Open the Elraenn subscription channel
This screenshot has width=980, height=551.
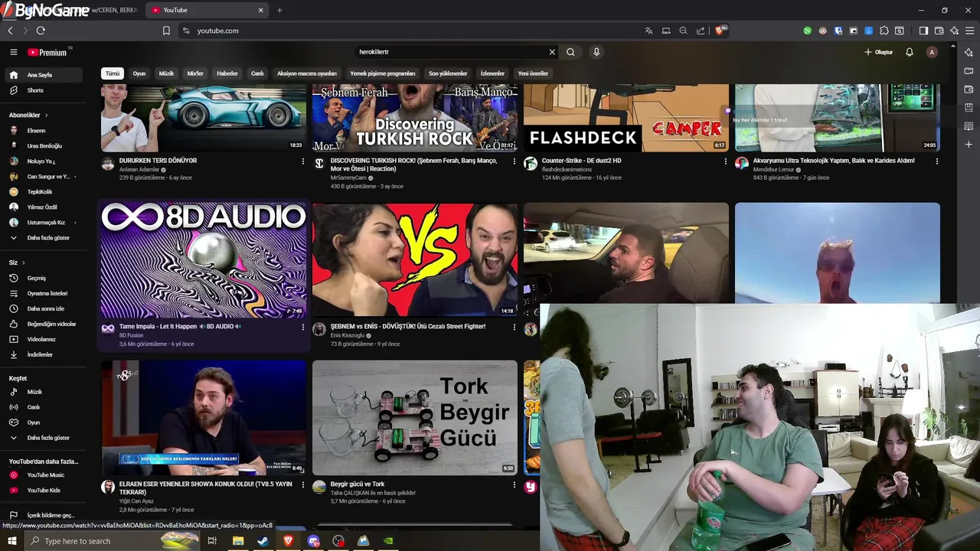coord(44,131)
